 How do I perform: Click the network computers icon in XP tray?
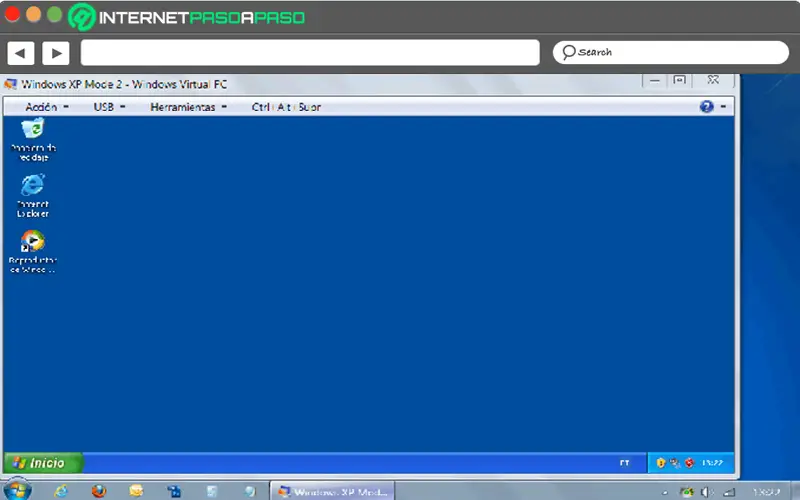coord(675,463)
